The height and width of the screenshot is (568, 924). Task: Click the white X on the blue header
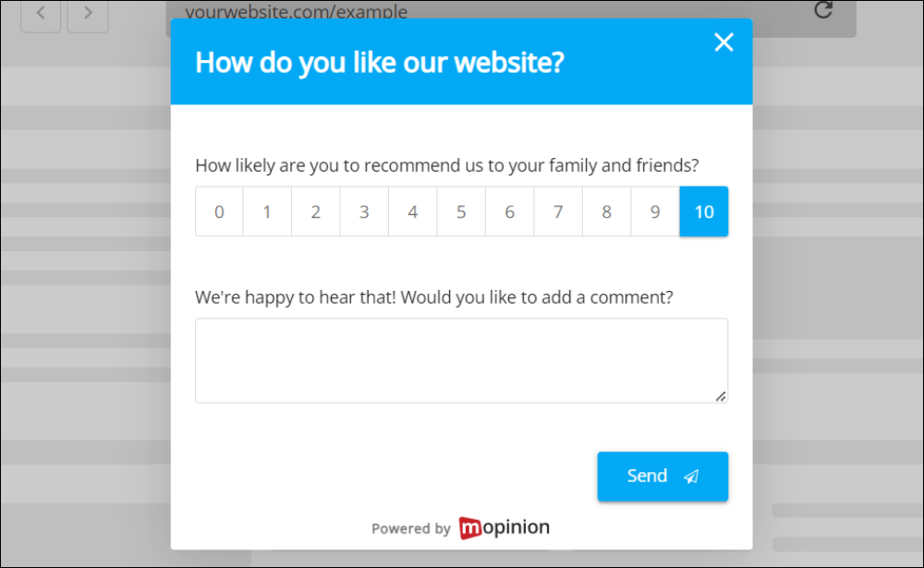723,42
